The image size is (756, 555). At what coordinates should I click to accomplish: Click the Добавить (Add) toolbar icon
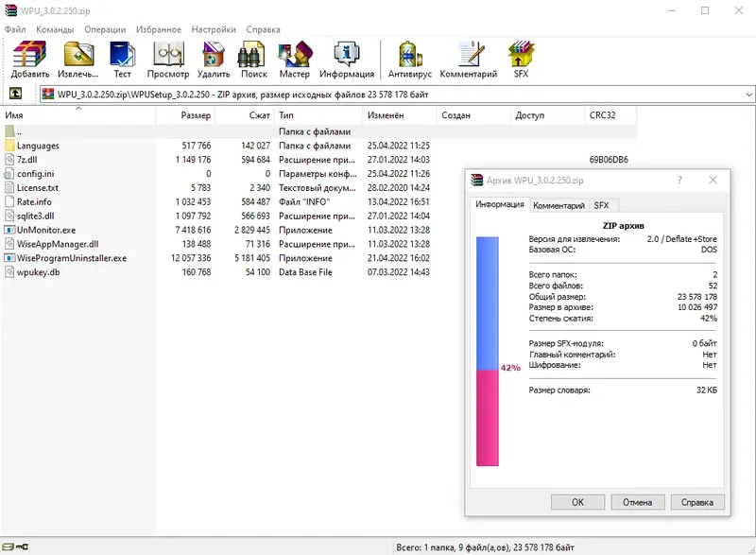point(28,57)
